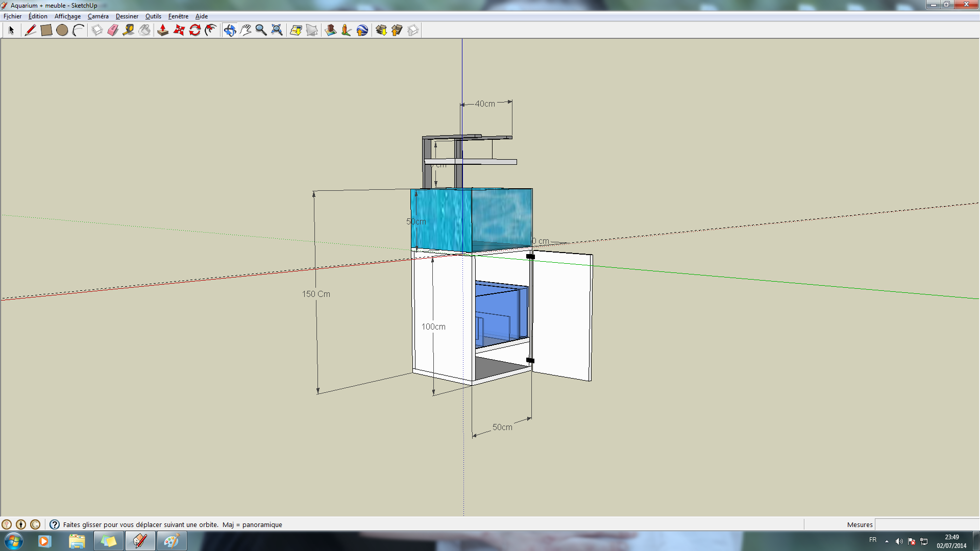Click the SketchUp taskbar icon
This screenshot has width=980, height=551.
click(141, 541)
